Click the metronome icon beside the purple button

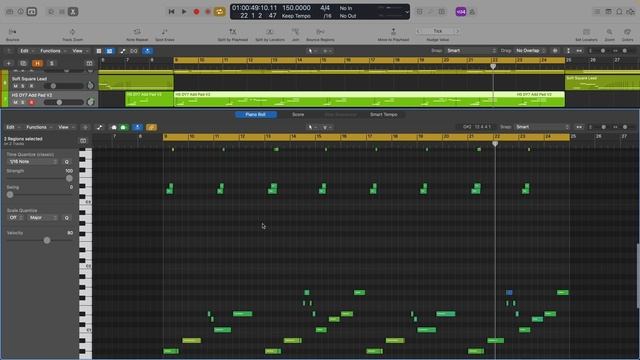pos(472,12)
